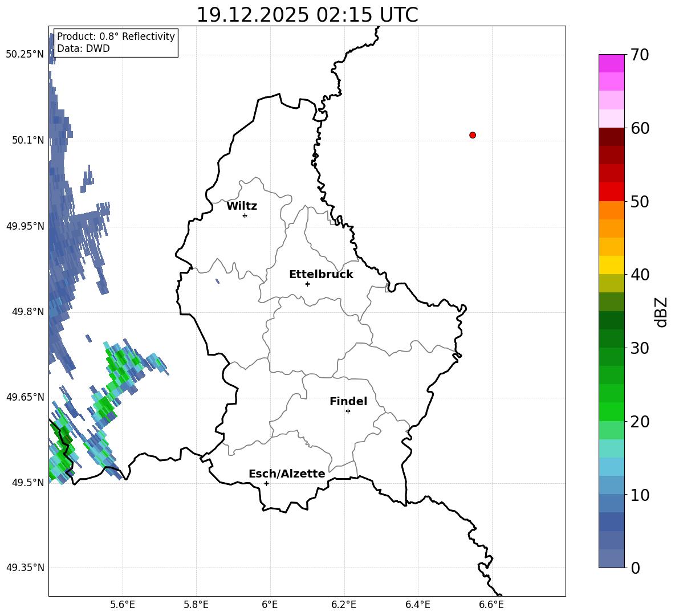675x616 pixels.
Task: Click the colorbar tick label 70
Action: click(x=640, y=55)
